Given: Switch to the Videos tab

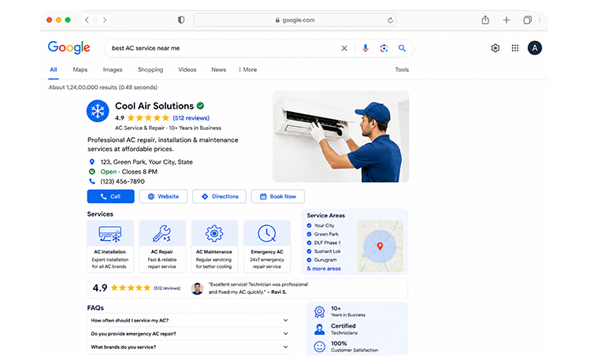Looking at the screenshot, I should pos(187,70).
